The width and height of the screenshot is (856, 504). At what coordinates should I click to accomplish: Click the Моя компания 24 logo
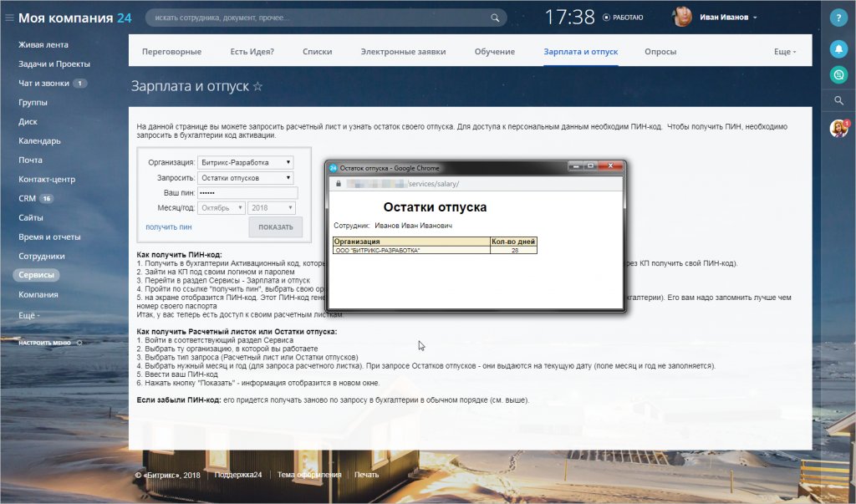coord(74,18)
